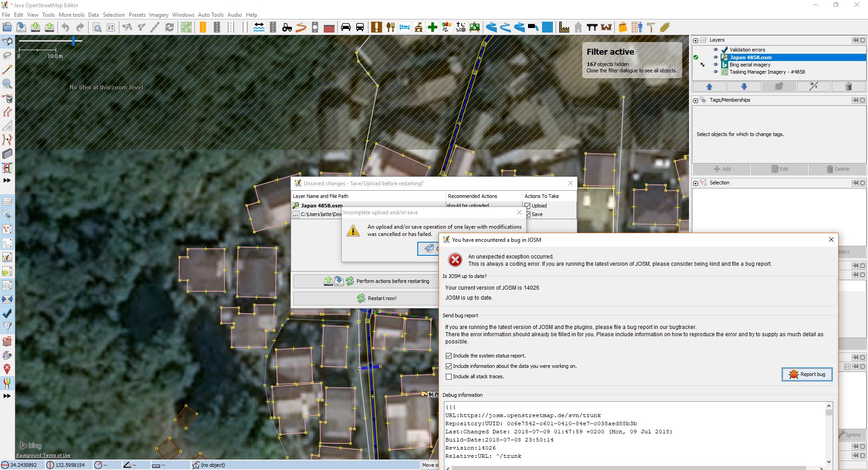This screenshot has height=470, width=868.
Task: Toggle visibility of Bing aerial imagery layer
Action: (716, 65)
